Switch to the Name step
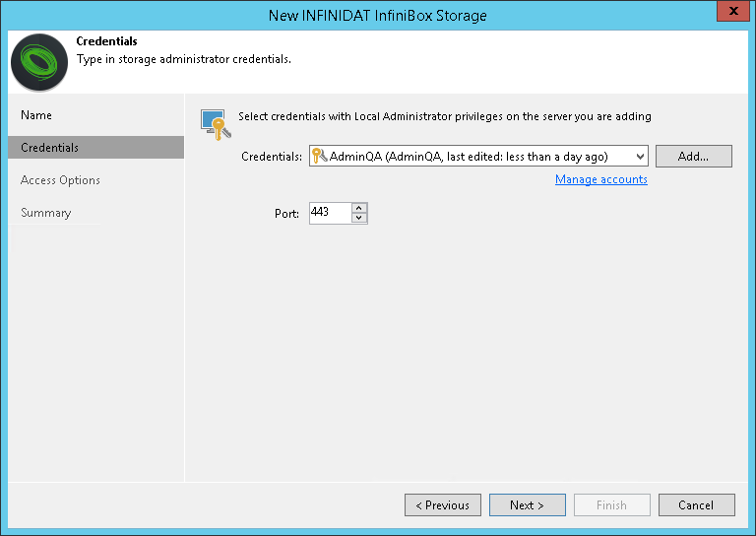 tap(36, 115)
